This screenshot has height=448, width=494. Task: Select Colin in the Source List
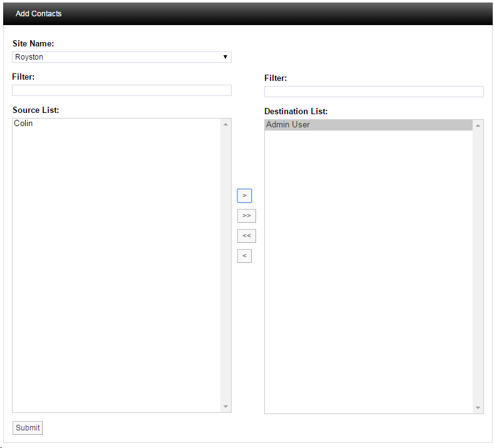[x=24, y=124]
